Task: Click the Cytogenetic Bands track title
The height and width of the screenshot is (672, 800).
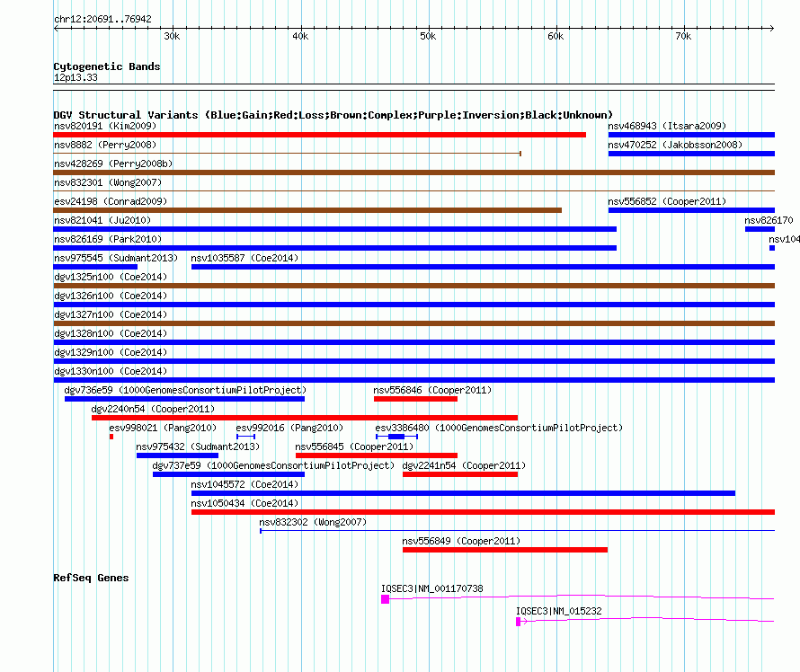Action: click(107, 66)
